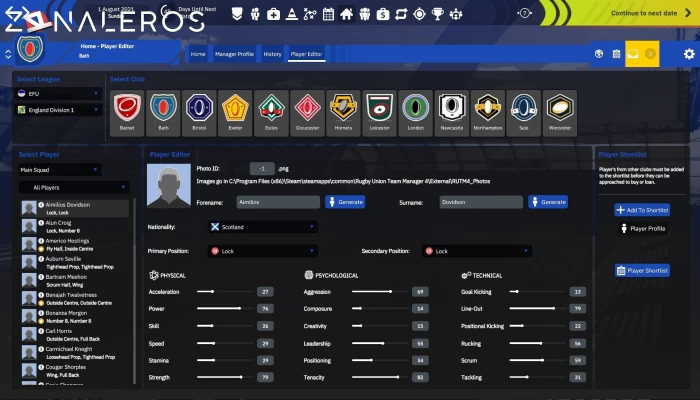
Task: Open the All Players filter dropdown
Action: (x=74, y=188)
